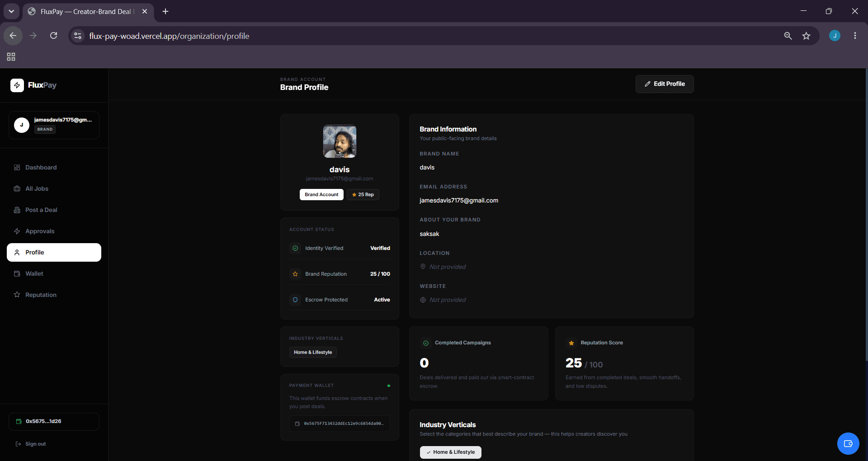Click the Brand Reputation star icon

(295, 274)
